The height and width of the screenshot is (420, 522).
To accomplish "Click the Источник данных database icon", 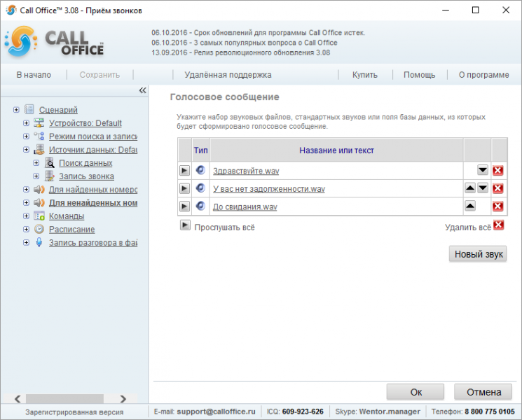I will pos(39,149).
